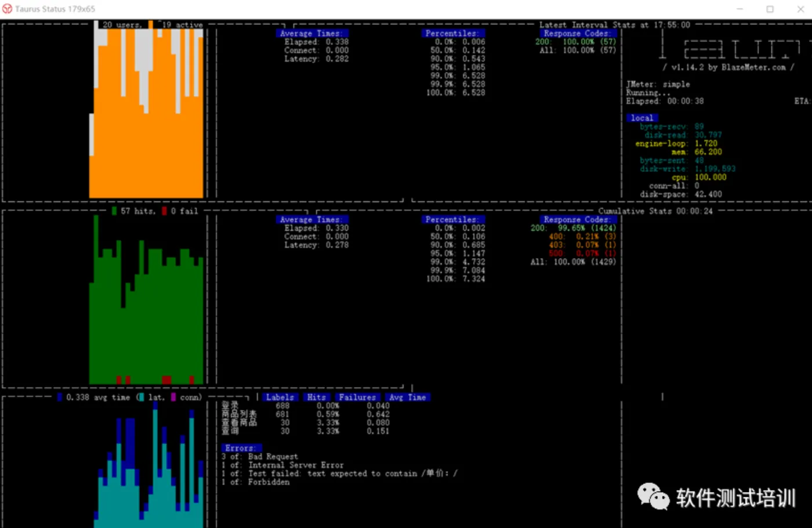This screenshot has width=812, height=528.
Task: Click the "Avg Time" column header
Action: click(408, 397)
